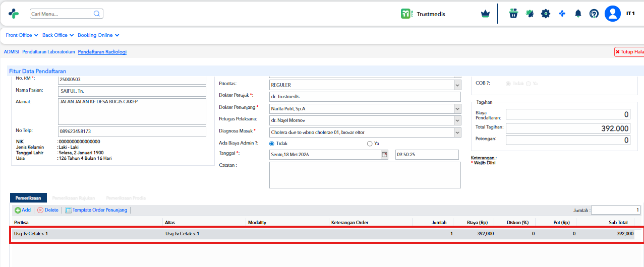Expand the Booking Online menu
Image resolution: width=644 pixels, height=267 pixels.
click(x=98, y=35)
